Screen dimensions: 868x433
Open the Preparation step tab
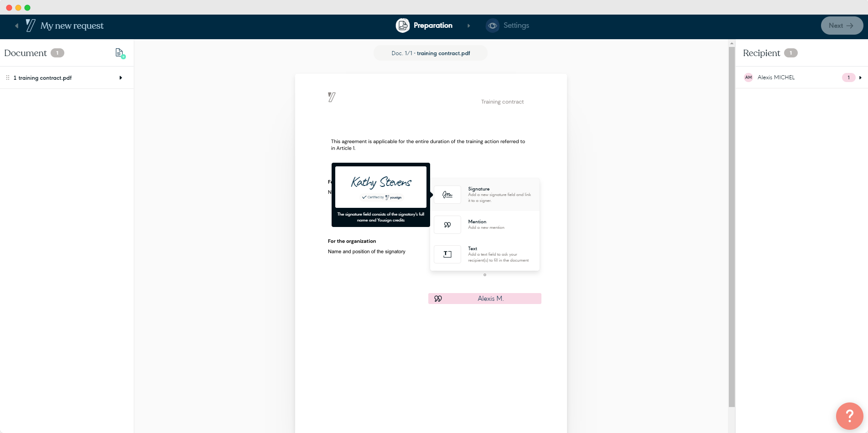[x=432, y=26]
